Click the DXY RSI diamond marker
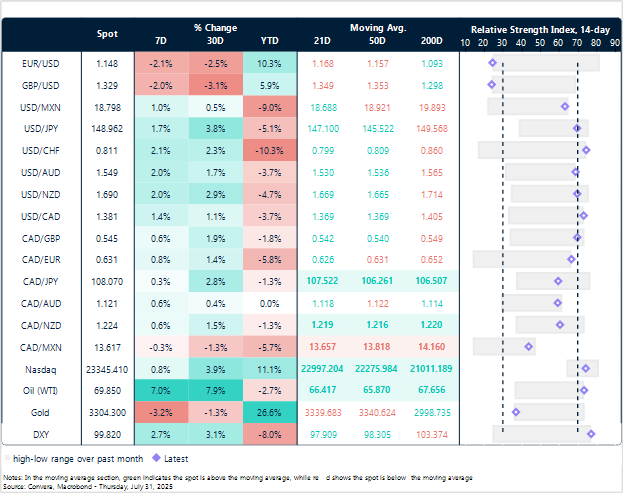This screenshot has height=495, width=625. [591, 433]
